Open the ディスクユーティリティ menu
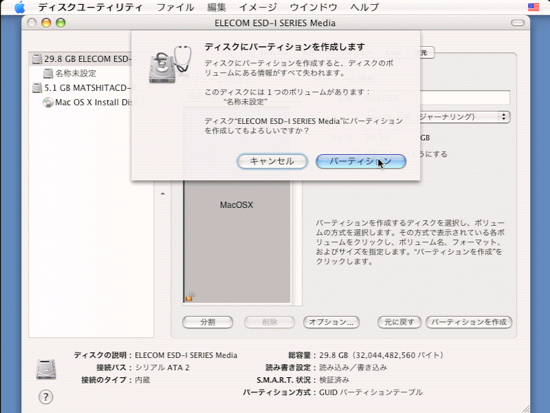550x413 pixels. tap(90, 7)
